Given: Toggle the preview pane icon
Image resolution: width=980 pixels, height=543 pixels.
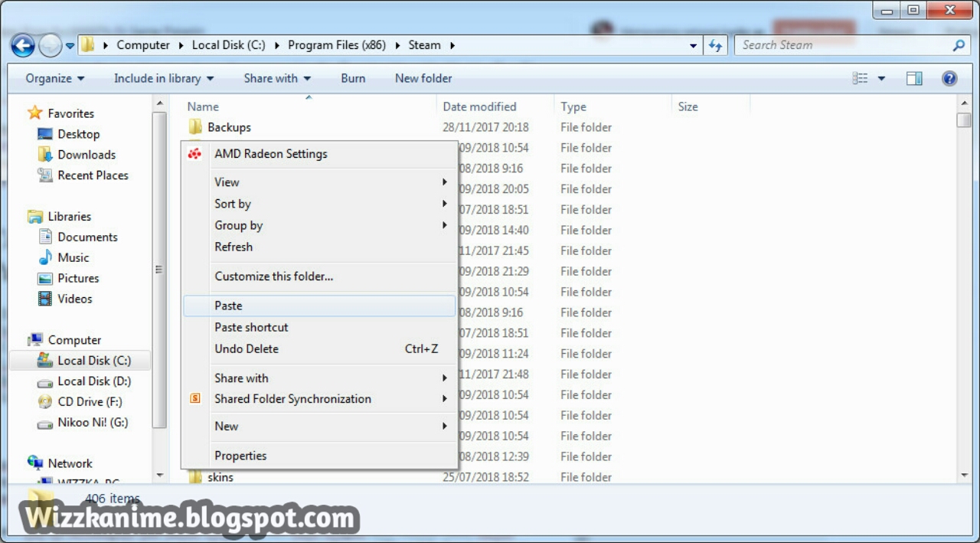Looking at the screenshot, I should (914, 78).
